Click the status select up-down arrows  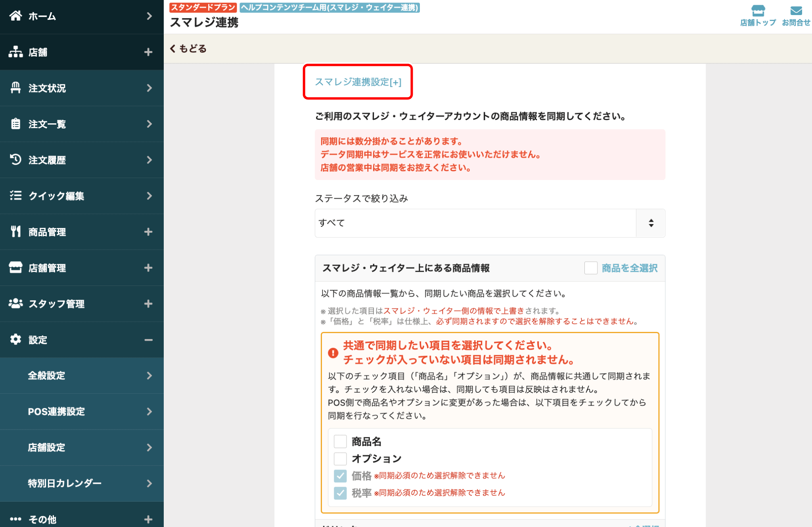pos(651,223)
